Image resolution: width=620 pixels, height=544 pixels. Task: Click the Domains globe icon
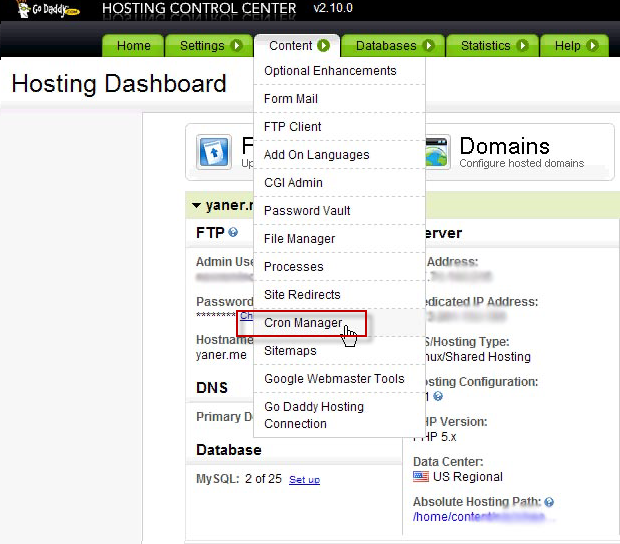pyautogui.click(x=435, y=153)
